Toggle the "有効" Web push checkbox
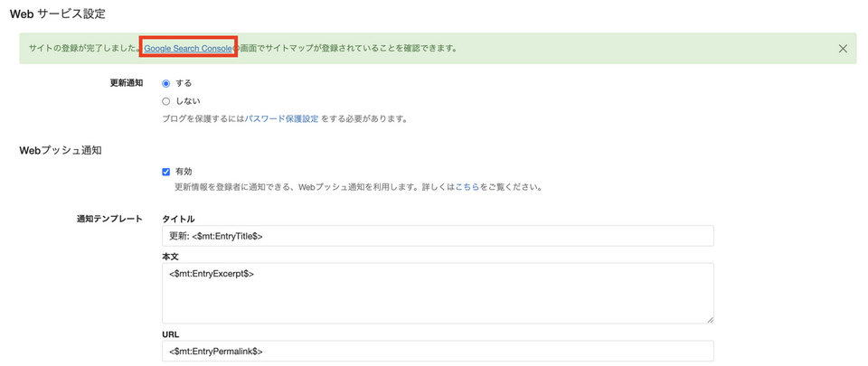The image size is (868, 366). click(x=166, y=172)
